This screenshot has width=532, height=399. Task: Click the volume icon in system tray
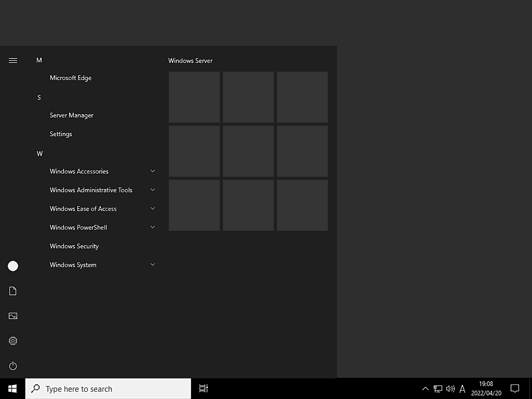450,389
